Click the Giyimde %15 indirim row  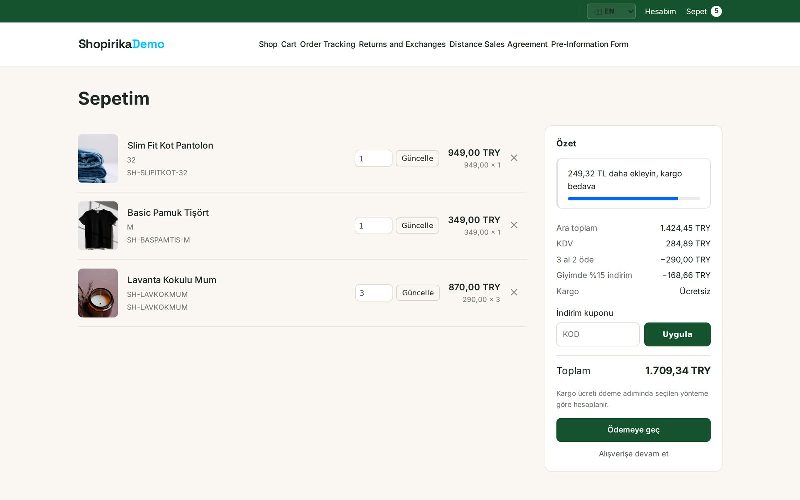pyautogui.click(x=633, y=275)
